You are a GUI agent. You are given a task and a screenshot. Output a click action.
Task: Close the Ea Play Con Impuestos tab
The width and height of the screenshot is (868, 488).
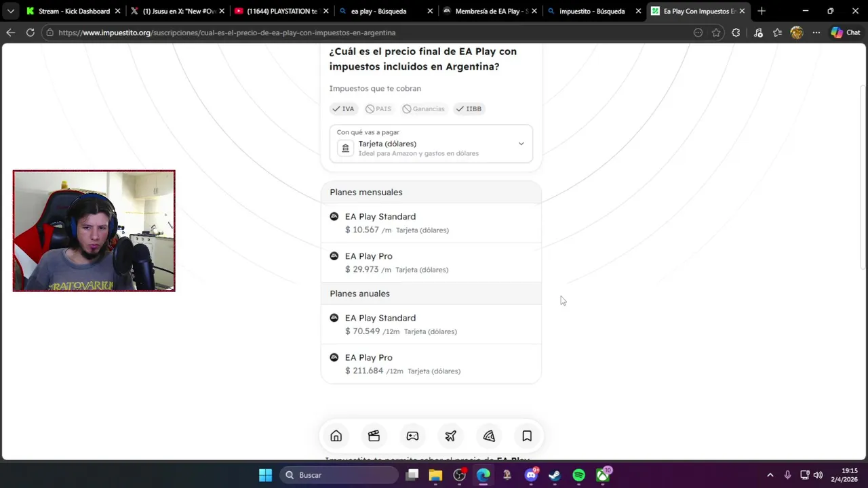pyautogui.click(x=742, y=11)
